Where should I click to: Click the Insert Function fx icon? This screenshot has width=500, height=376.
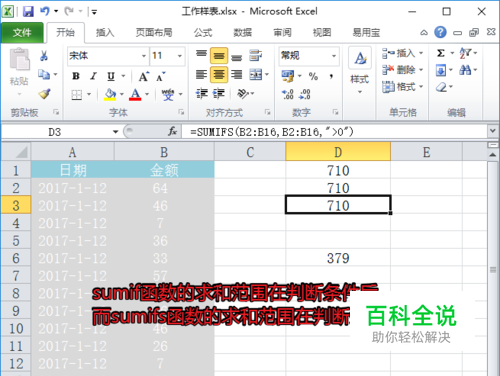(x=173, y=131)
